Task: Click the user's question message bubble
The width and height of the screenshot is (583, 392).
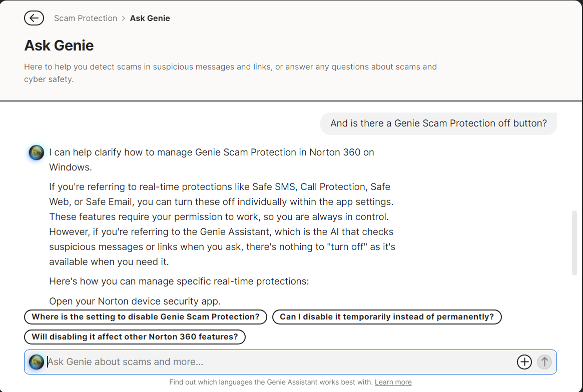Action: tap(438, 123)
